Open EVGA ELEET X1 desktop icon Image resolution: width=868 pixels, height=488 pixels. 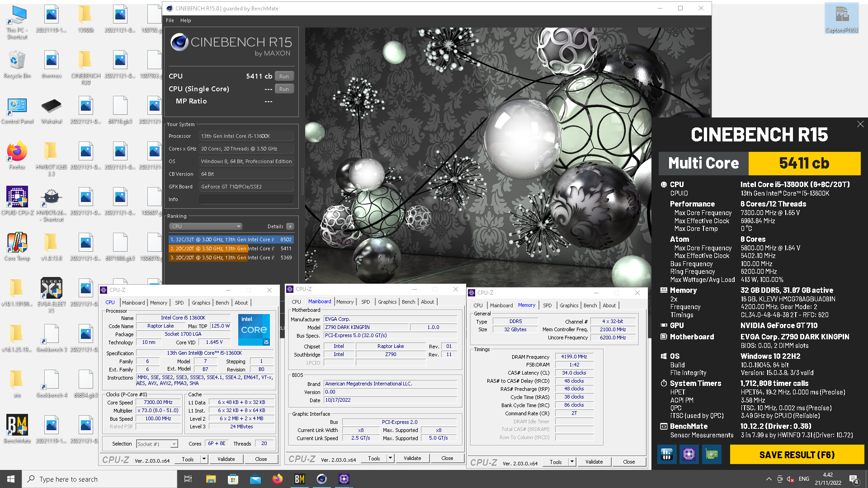(x=52, y=295)
